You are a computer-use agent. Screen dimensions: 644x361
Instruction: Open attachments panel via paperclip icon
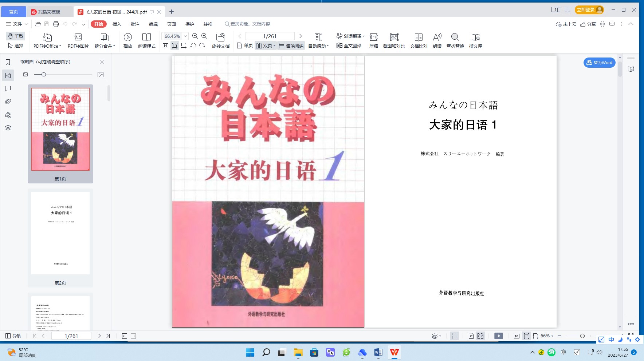(x=8, y=102)
